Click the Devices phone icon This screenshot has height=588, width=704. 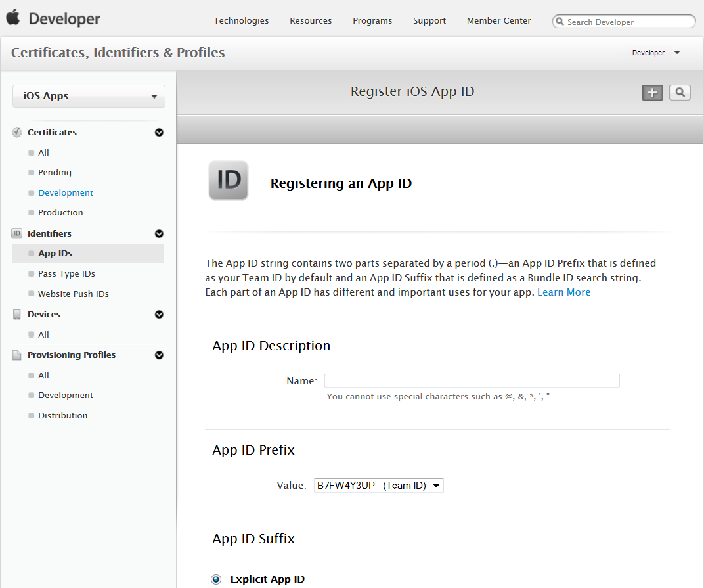pyautogui.click(x=16, y=314)
